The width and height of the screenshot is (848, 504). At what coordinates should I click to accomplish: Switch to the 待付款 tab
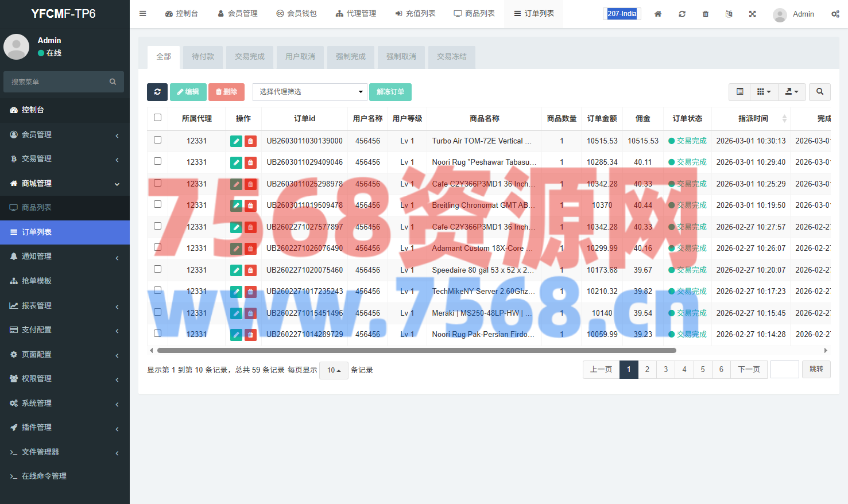click(x=203, y=57)
